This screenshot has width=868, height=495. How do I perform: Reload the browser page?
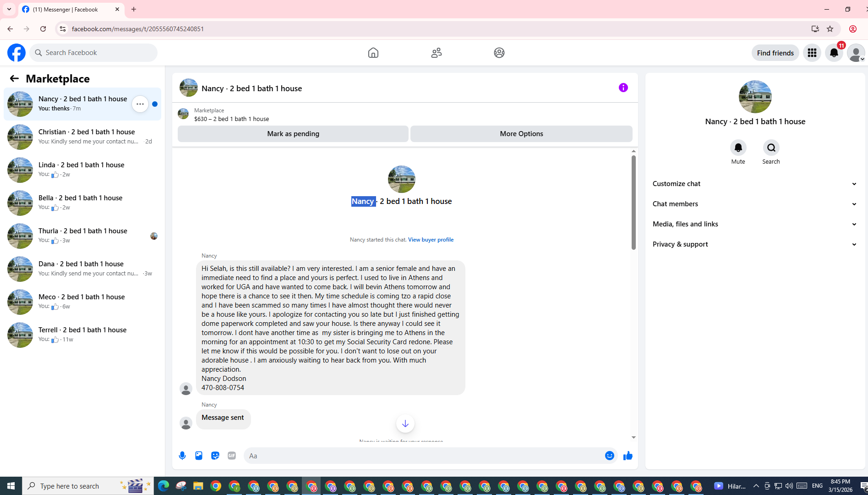(43, 29)
